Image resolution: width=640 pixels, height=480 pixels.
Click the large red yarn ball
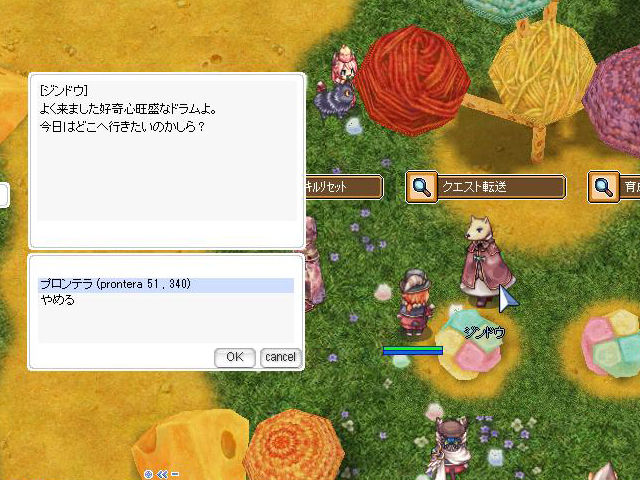pyautogui.click(x=412, y=80)
